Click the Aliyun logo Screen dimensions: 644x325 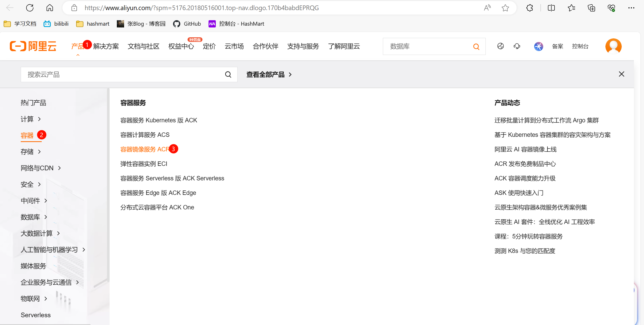pyautogui.click(x=33, y=46)
